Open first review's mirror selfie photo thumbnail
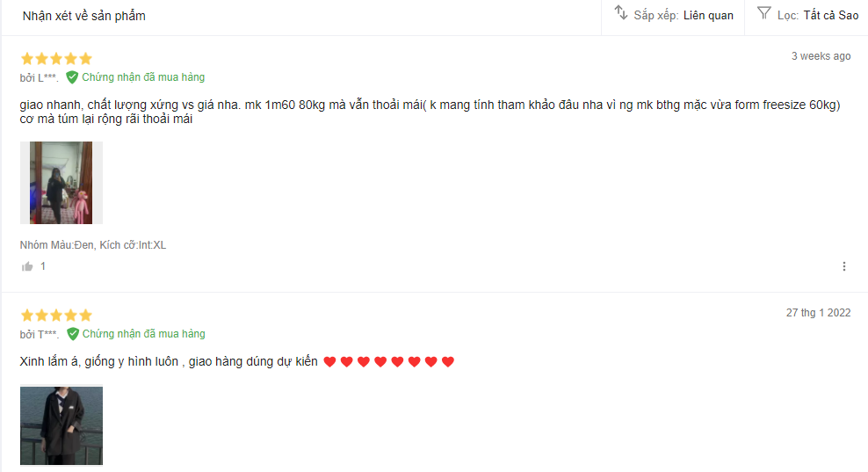 [61, 183]
